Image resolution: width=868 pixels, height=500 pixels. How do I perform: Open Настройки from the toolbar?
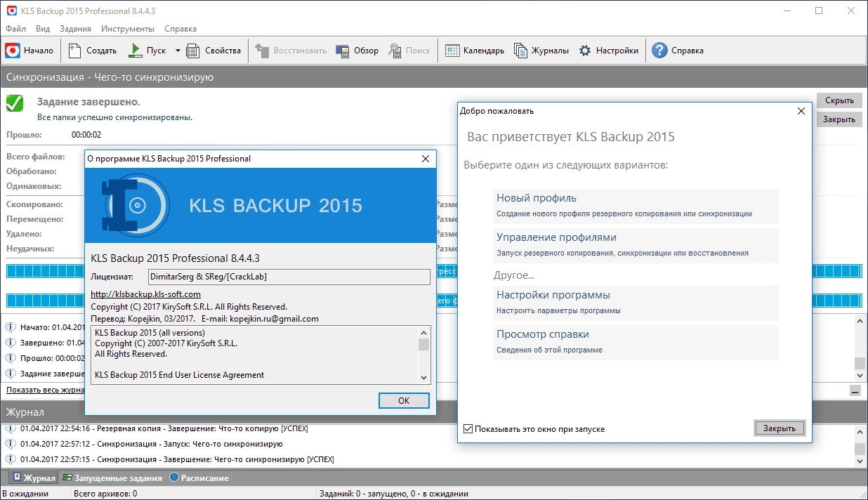tap(609, 51)
